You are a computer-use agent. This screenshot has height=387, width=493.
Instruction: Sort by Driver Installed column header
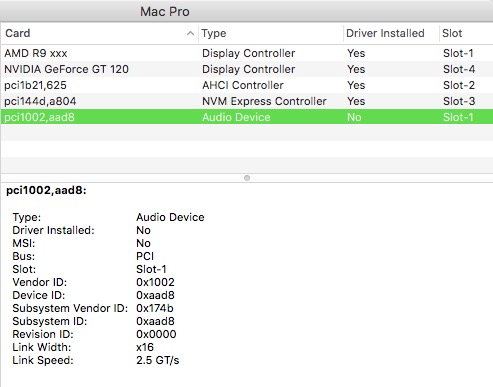click(x=391, y=33)
